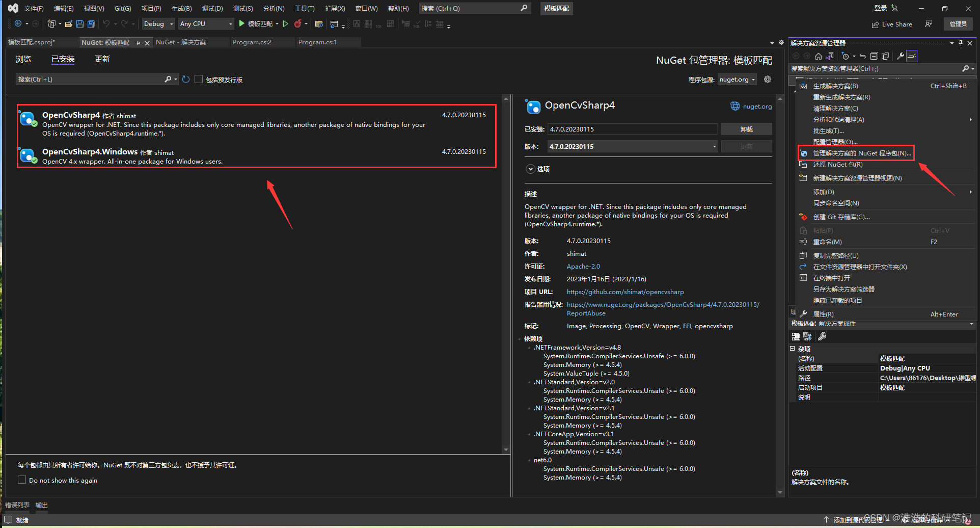The width and height of the screenshot is (980, 528).
Task: Open dropdown arrow beside 模板匹配 start button
Action: pos(277,23)
